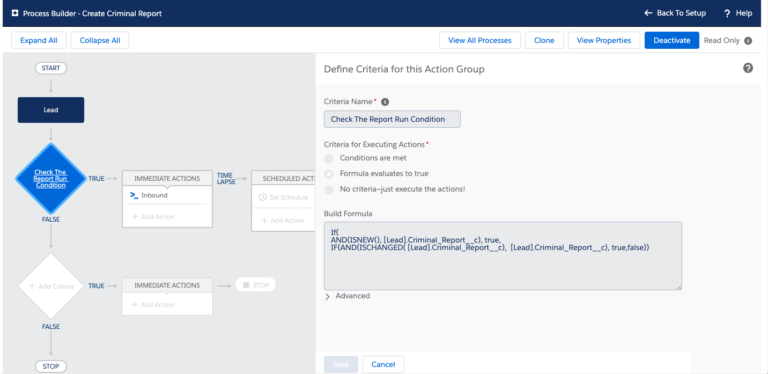This screenshot has height=374, width=768.
Task: Click the TIME LAPSE label
Action: point(226,178)
